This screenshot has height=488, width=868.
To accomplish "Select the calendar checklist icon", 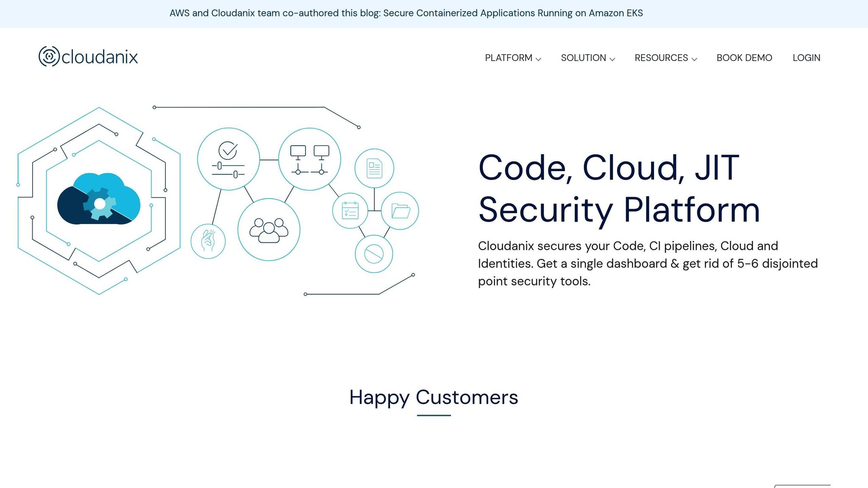I will coord(350,210).
